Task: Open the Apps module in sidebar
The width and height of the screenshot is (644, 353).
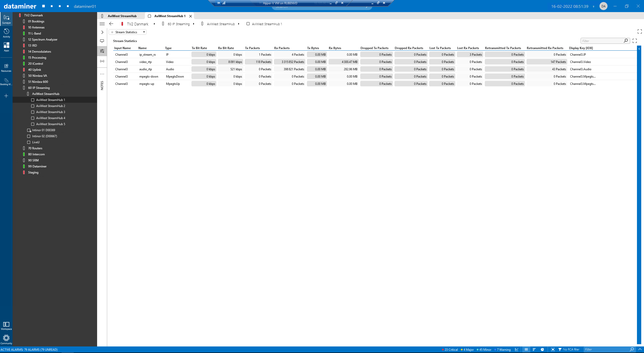Action: [6, 47]
